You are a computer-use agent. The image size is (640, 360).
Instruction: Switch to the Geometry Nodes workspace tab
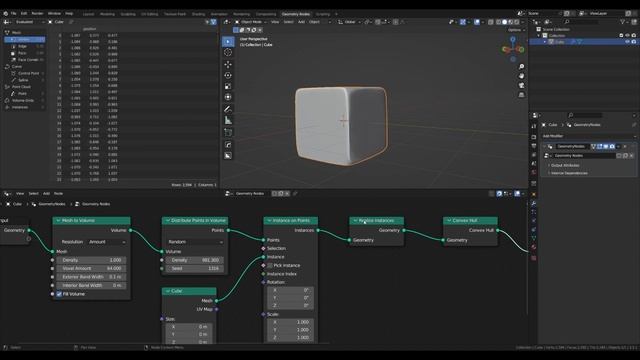click(296, 14)
